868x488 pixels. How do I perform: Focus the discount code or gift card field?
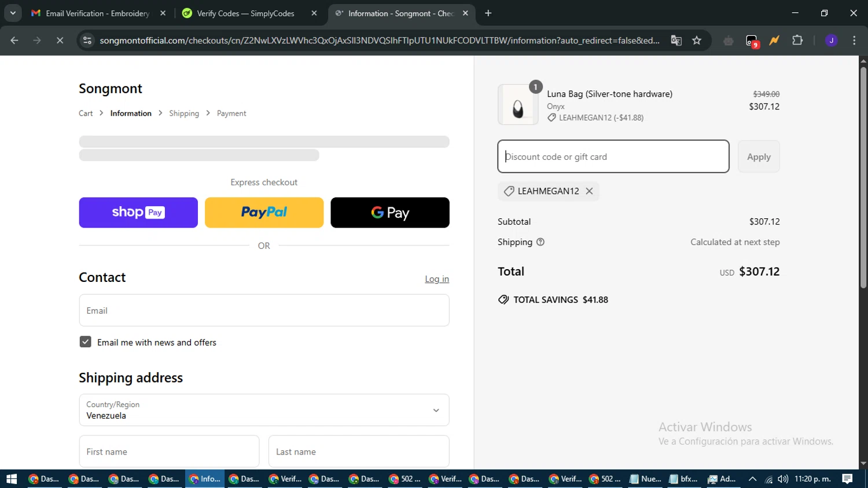tap(613, 156)
